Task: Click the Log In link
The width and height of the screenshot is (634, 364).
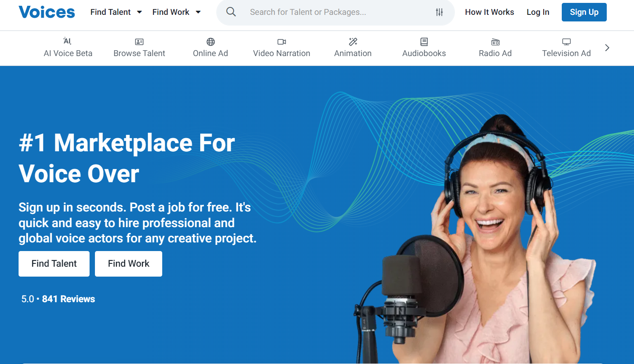Action: tap(538, 12)
